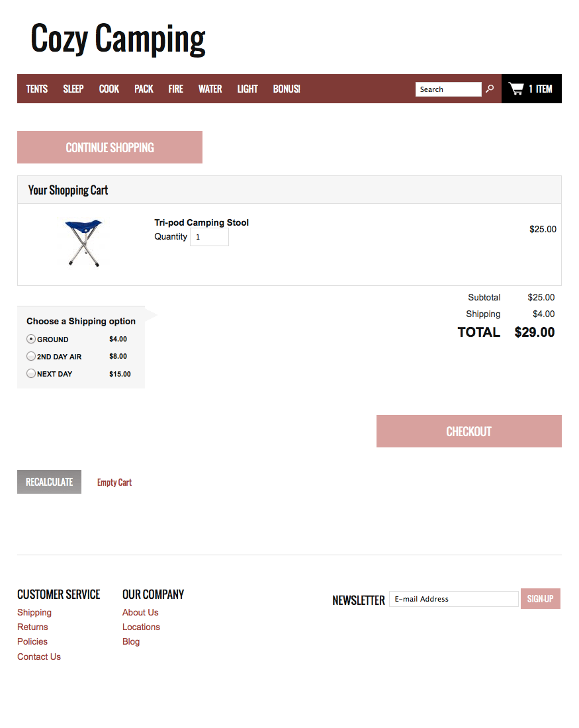Go to the Sleep category
579x728 pixels.
point(73,89)
